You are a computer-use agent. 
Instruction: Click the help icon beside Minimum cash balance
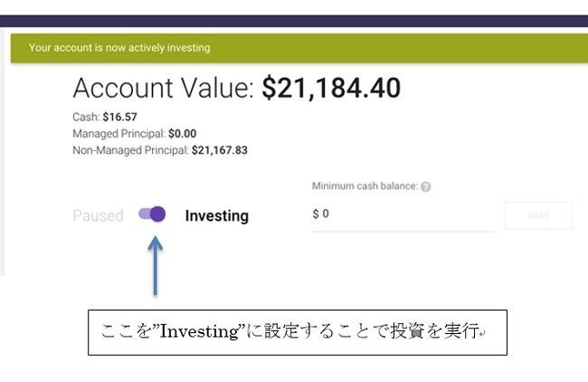coord(425,186)
